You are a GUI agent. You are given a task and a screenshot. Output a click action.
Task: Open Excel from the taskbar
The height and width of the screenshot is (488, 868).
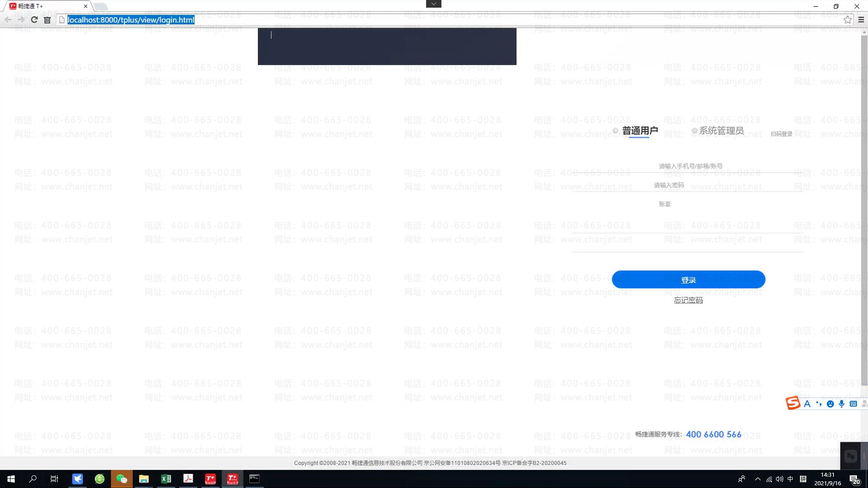click(x=166, y=479)
